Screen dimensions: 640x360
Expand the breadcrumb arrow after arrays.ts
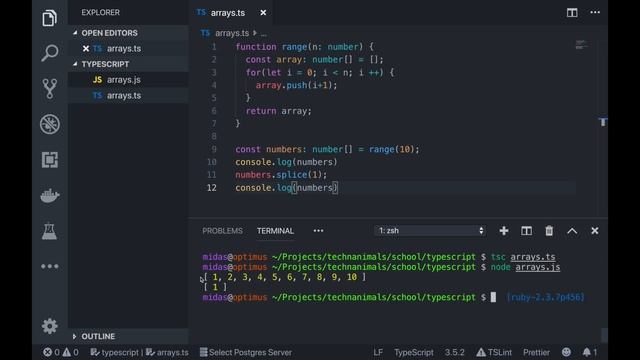pos(255,33)
